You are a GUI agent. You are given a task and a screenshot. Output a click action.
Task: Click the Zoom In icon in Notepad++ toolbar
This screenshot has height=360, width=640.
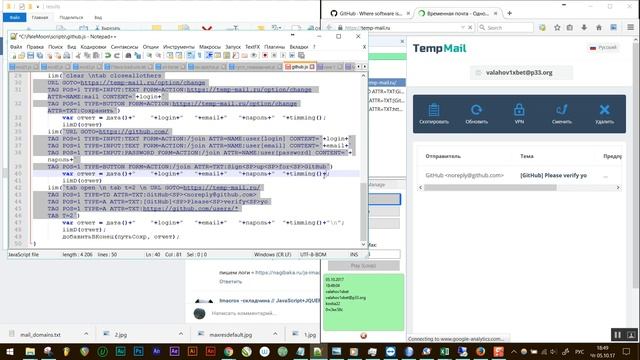(149, 56)
